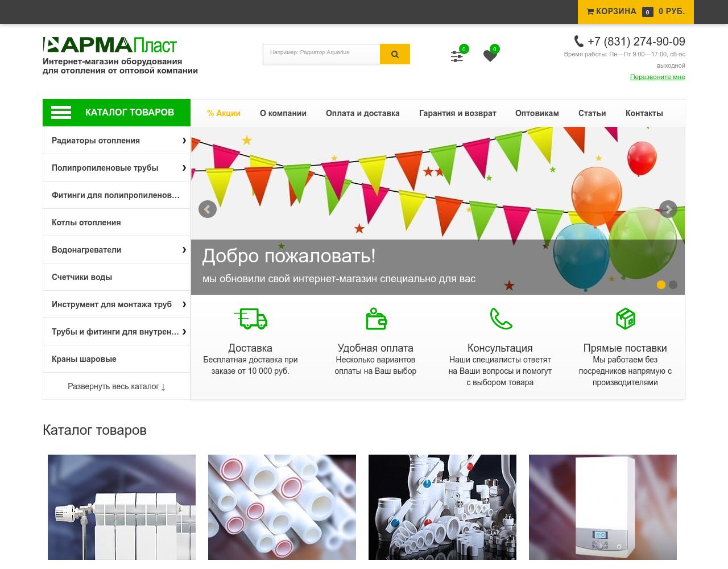Click the Консультация feature title
Screen dimensions: 728x569
click(x=500, y=348)
